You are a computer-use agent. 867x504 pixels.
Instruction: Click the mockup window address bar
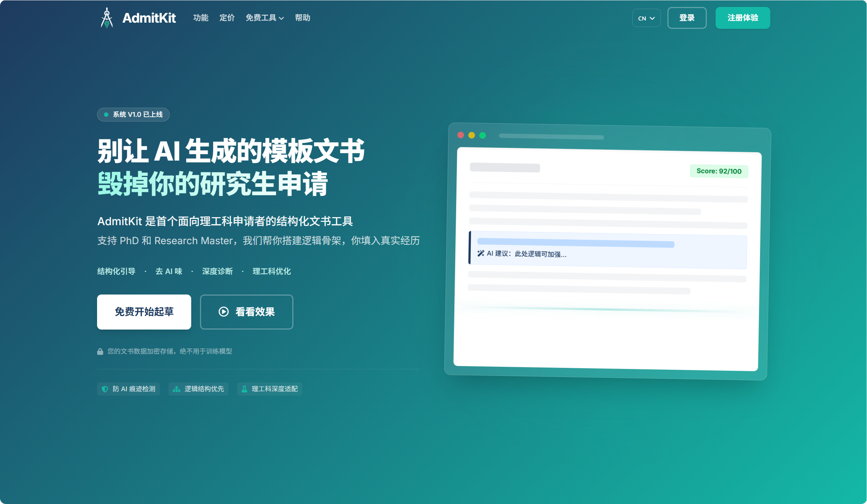[x=551, y=136]
